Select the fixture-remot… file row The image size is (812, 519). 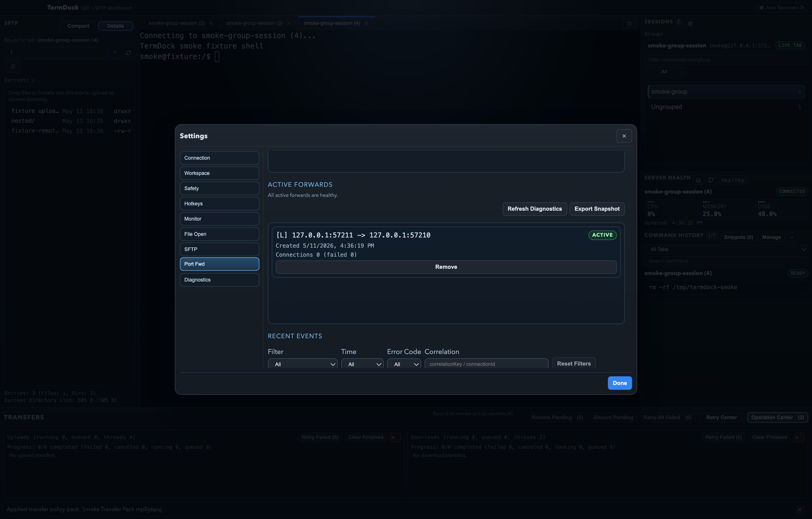tap(71, 131)
